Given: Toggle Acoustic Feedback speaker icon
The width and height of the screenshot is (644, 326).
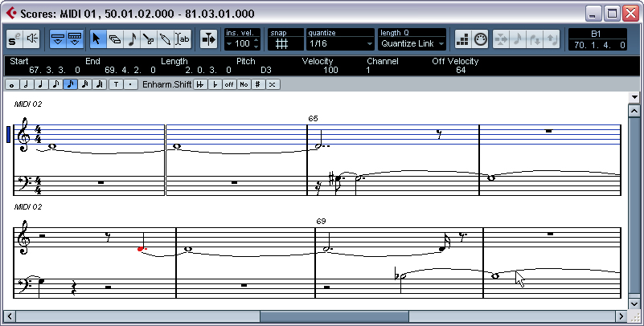Looking at the screenshot, I should coord(31,39).
